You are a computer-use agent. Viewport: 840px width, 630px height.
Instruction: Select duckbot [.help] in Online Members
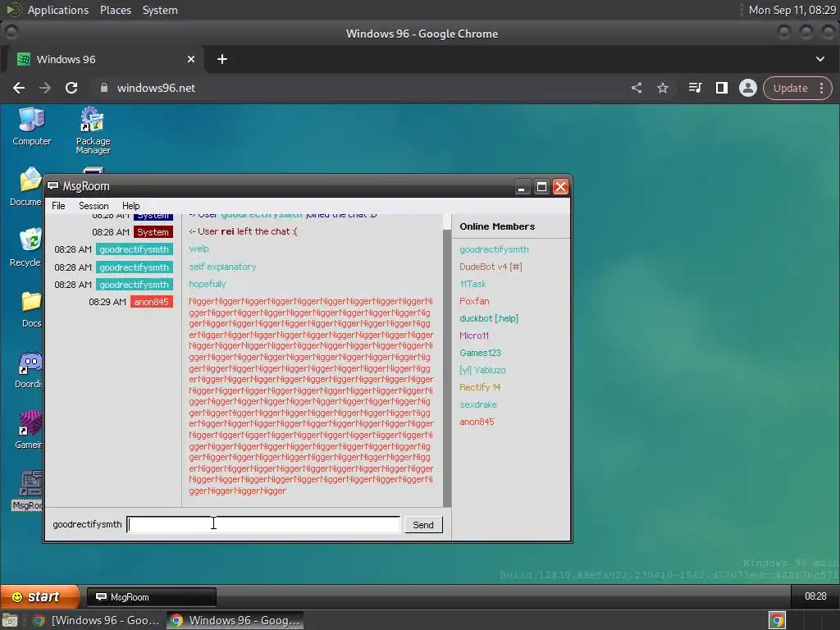pos(489,318)
